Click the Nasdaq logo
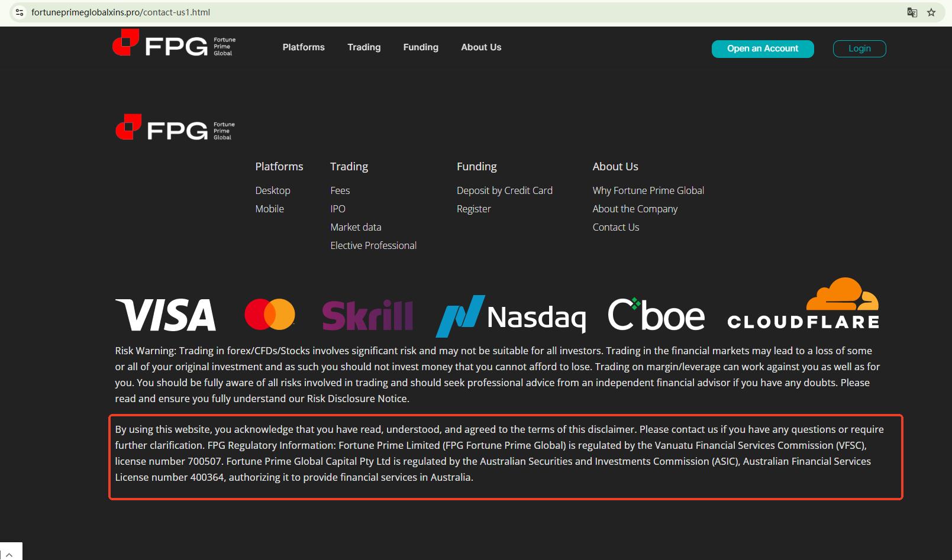 click(511, 315)
